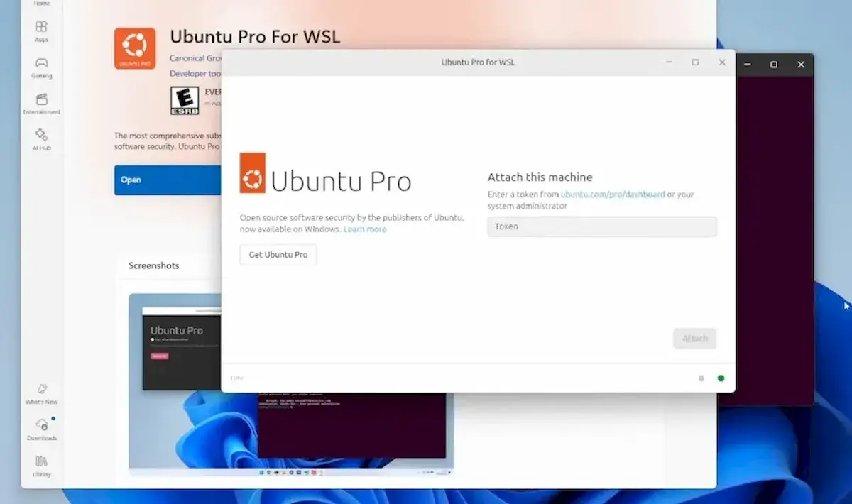
Task: Click the Ubuntu Pro app icon in Store
Action: pos(135,48)
